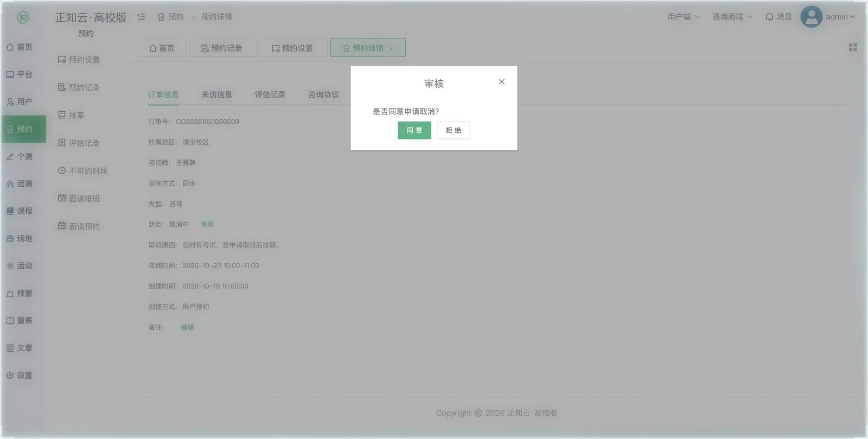Image resolution: width=868 pixels, height=439 pixels.
Task: Click the 正知云 logo icon at top left
Action: click(x=23, y=17)
